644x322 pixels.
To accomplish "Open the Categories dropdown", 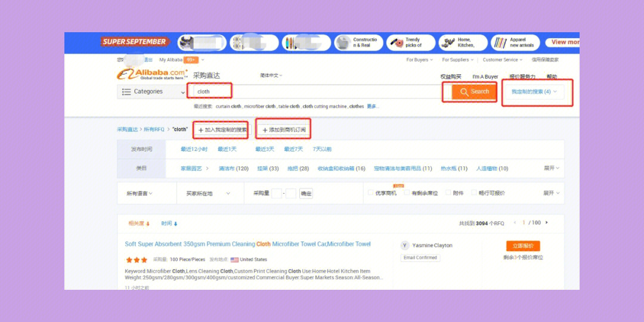I will 151,92.
